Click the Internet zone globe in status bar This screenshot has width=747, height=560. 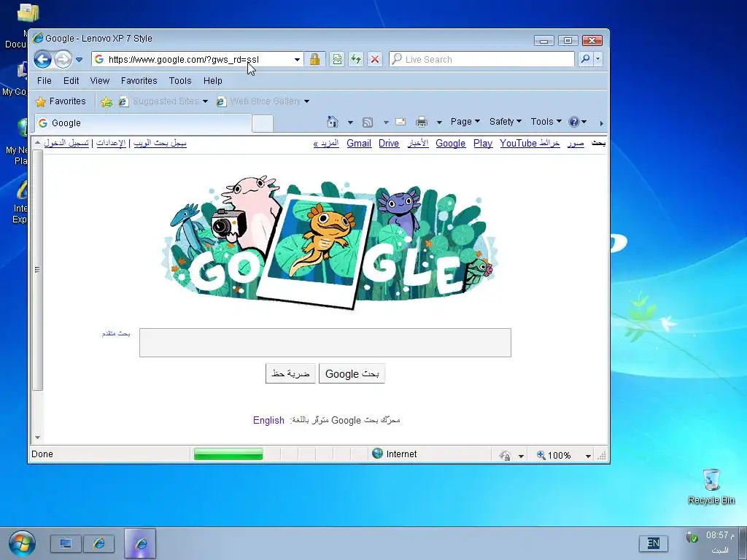[x=377, y=454]
